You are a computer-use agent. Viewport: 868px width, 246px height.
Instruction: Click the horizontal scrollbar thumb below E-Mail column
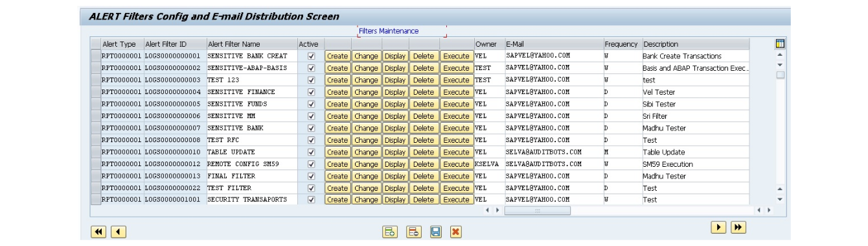537,210
